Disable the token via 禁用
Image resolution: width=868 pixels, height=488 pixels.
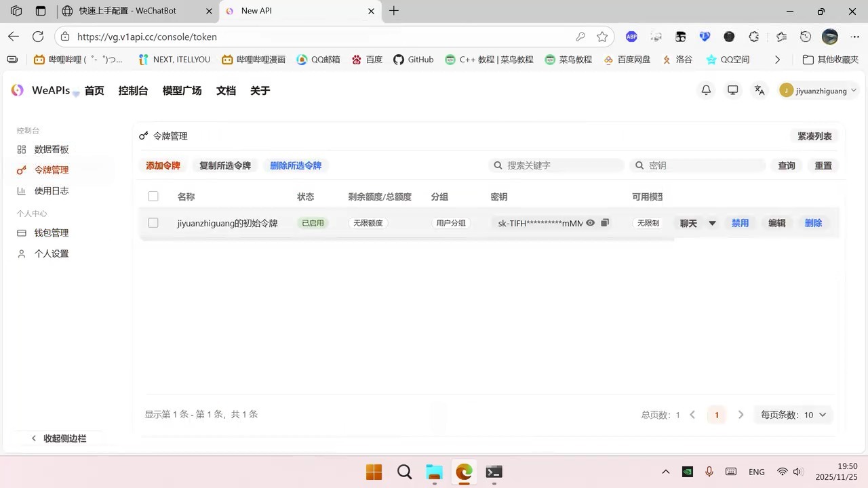tap(740, 223)
